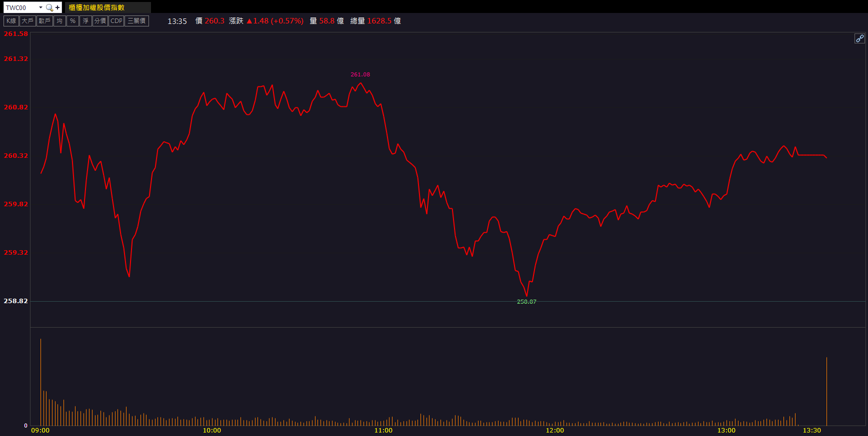Click the 13:30 time axis label

[x=812, y=431]
